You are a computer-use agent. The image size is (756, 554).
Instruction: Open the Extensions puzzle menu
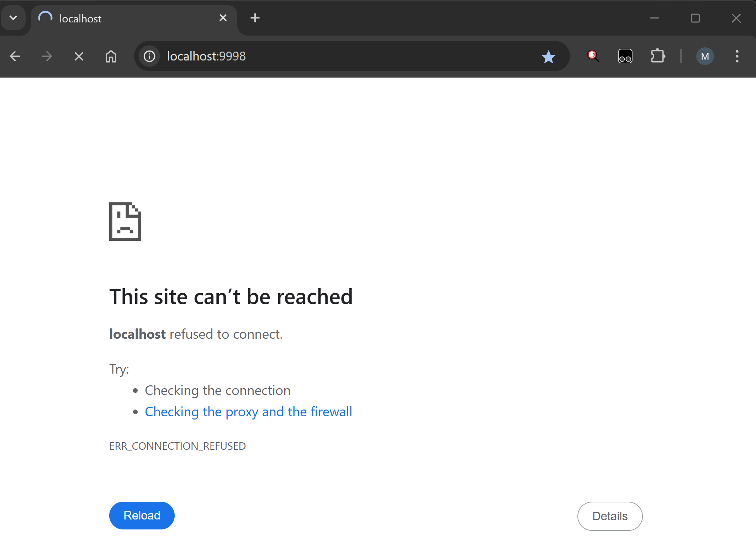tap(657, 56)
